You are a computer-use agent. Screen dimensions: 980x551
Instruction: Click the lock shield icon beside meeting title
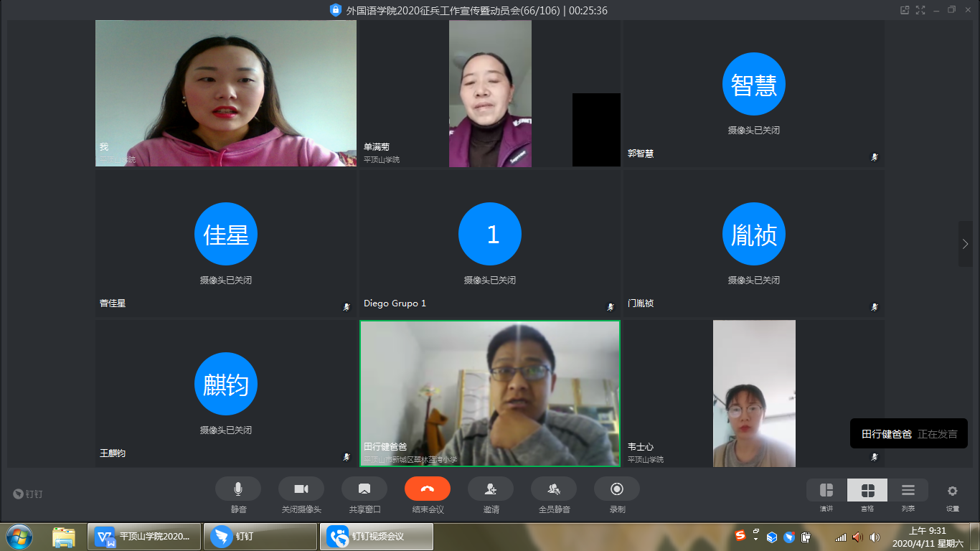point(336,10)
